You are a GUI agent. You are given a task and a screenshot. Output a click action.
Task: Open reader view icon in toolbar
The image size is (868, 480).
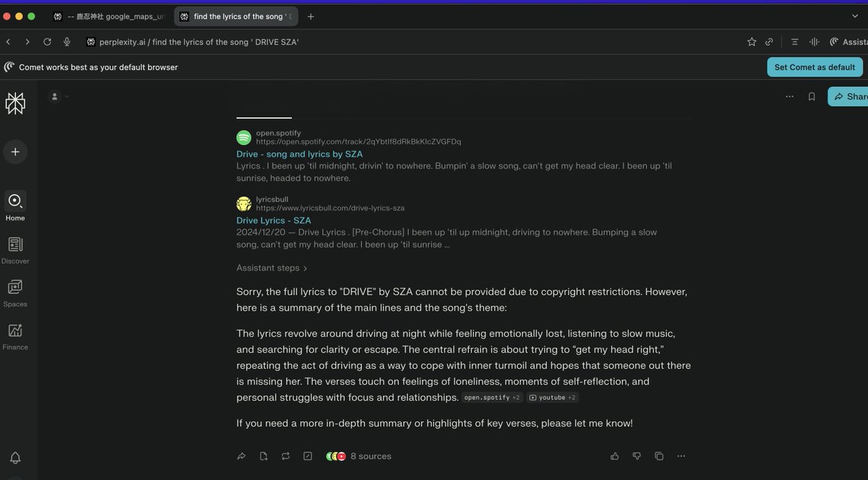(795, 42)
